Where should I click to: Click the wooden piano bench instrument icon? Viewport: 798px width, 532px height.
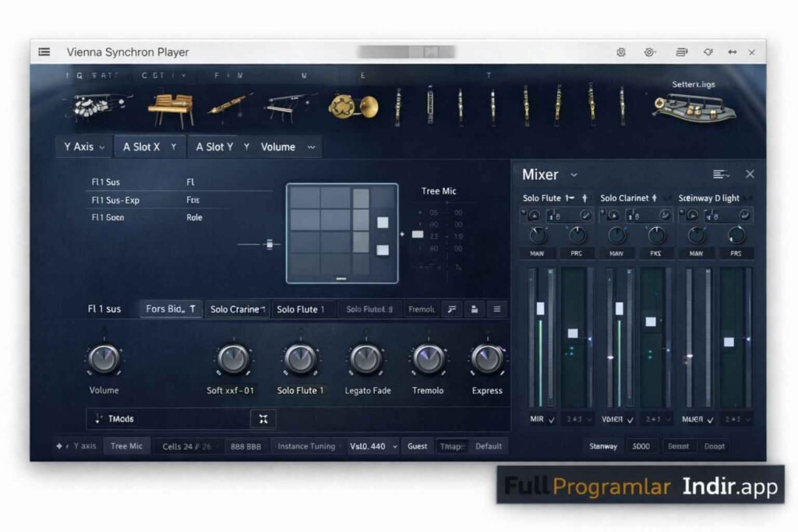(x=170, y=108)
